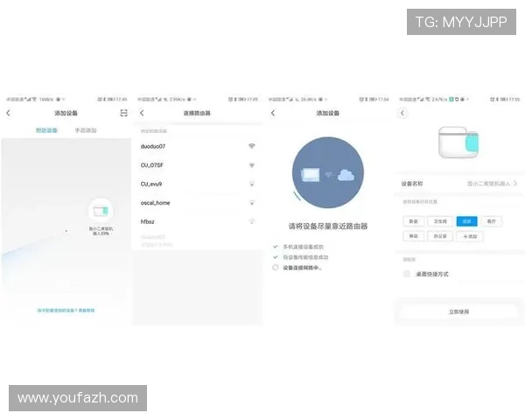Switch to the 手动添加 tab

point(86,130)
